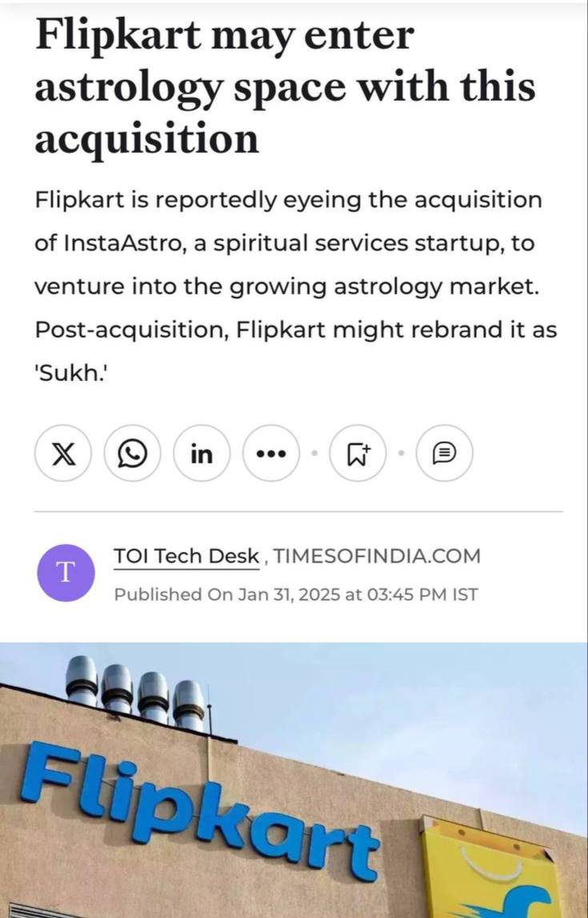Click the first headline line 'Flipkart may enter'
This screenshot has height=918, width=588.
pos(224,36)
